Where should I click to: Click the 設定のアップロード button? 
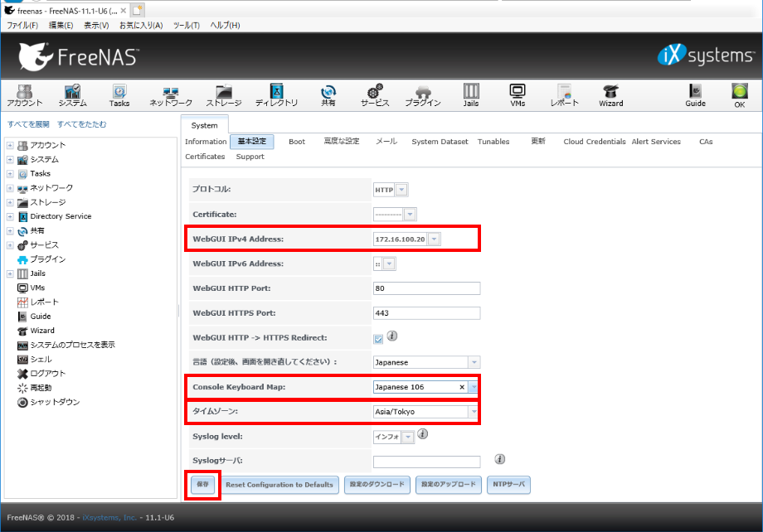449,484
